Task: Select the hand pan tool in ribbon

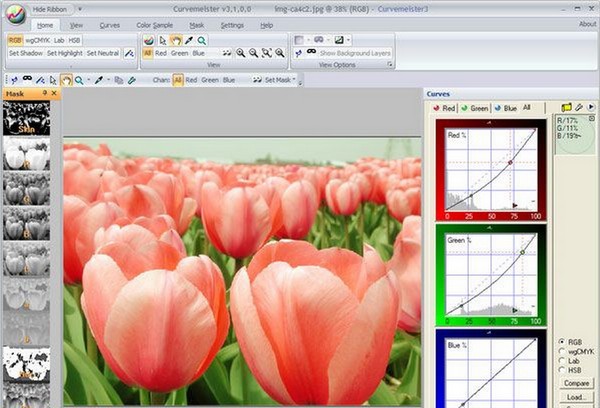Action: pos(175,40)
